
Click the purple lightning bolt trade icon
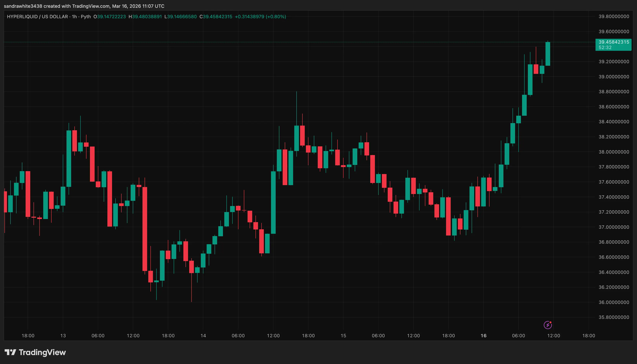(x=548, y=325)
